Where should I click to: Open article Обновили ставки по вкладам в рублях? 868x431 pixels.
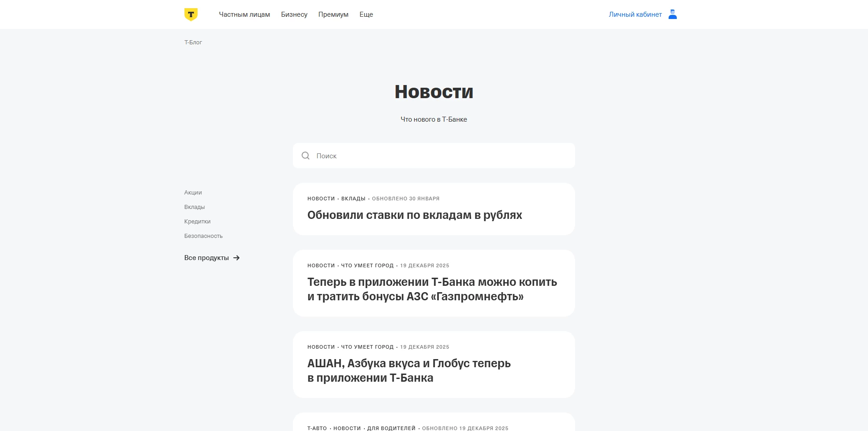[x=415, y=215]
